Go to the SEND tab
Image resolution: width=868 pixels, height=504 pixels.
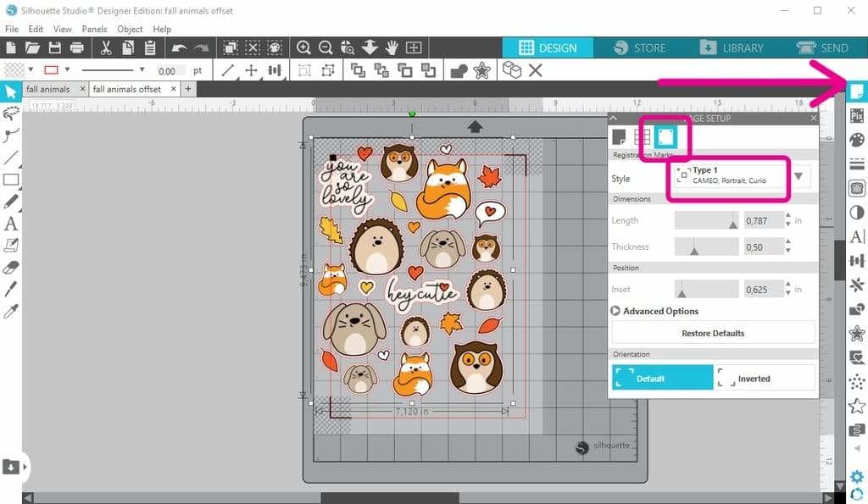(822, 48)
